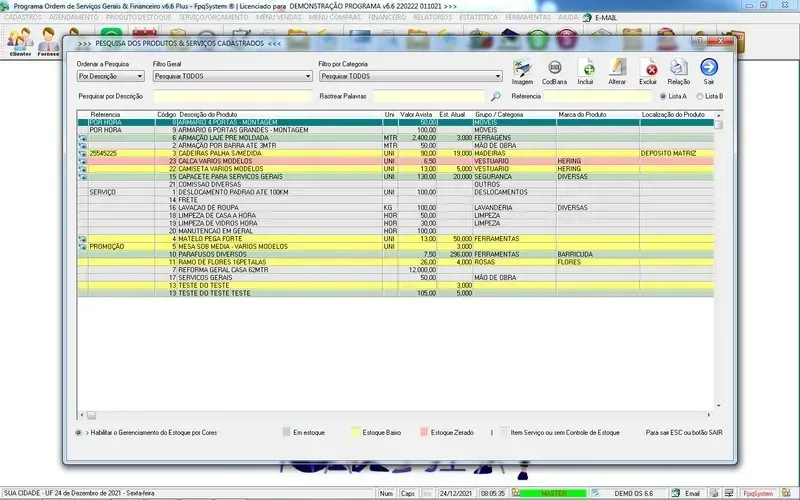Open the Clientes icon in main toolbar

[20, 41]
